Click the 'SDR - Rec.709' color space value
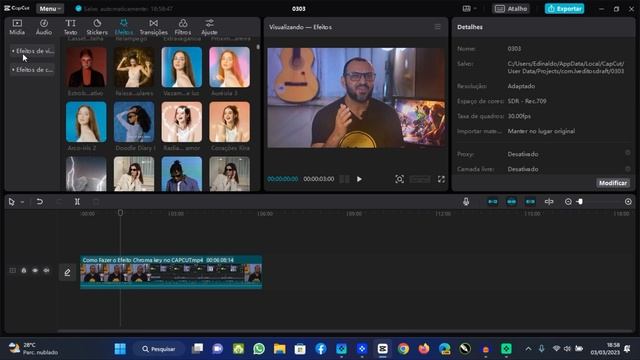Image resolution: width=640 pixels, height=360 pixels. tap(527, 101)
